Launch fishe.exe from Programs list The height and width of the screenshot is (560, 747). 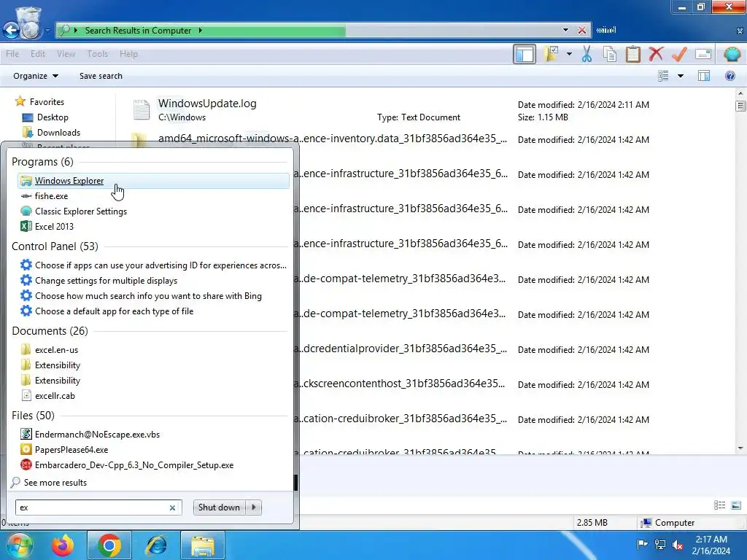(51, 195)
